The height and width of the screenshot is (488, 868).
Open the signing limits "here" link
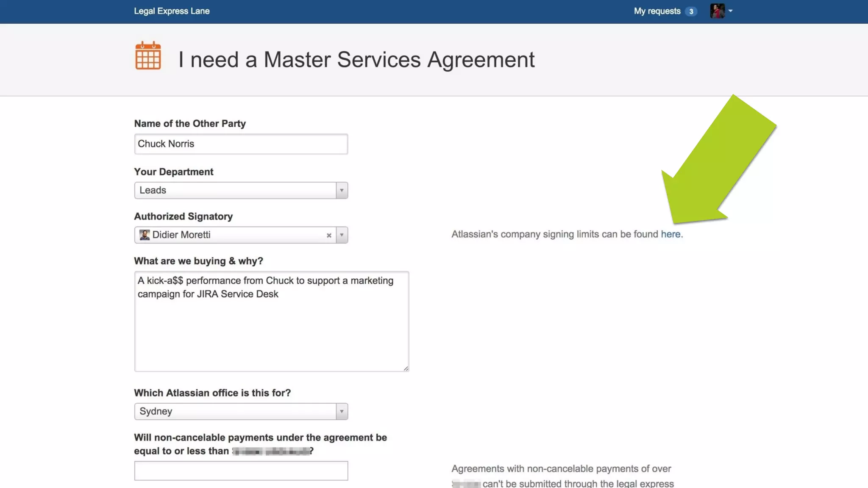(x=670, y=234)
